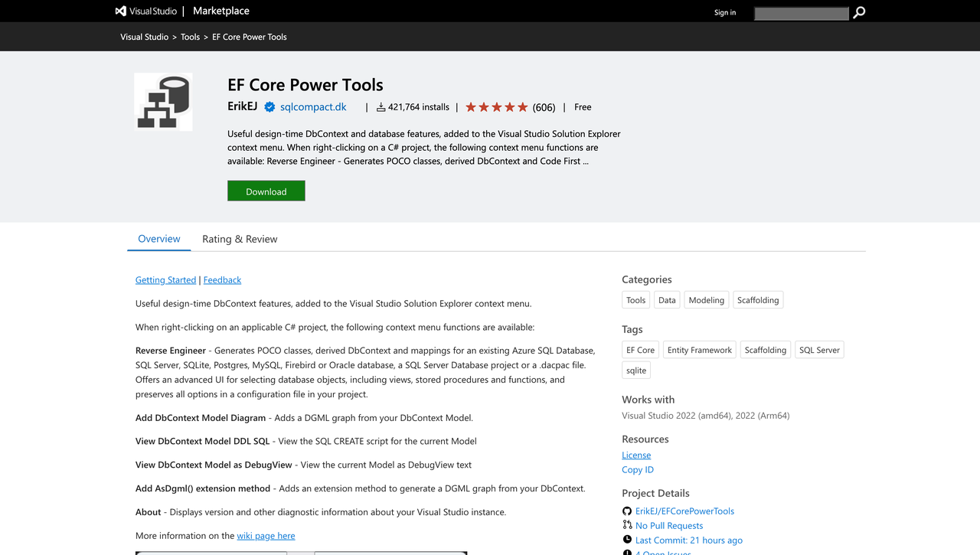
Task: Switch to the Overview tab
Action: [159, 239]
